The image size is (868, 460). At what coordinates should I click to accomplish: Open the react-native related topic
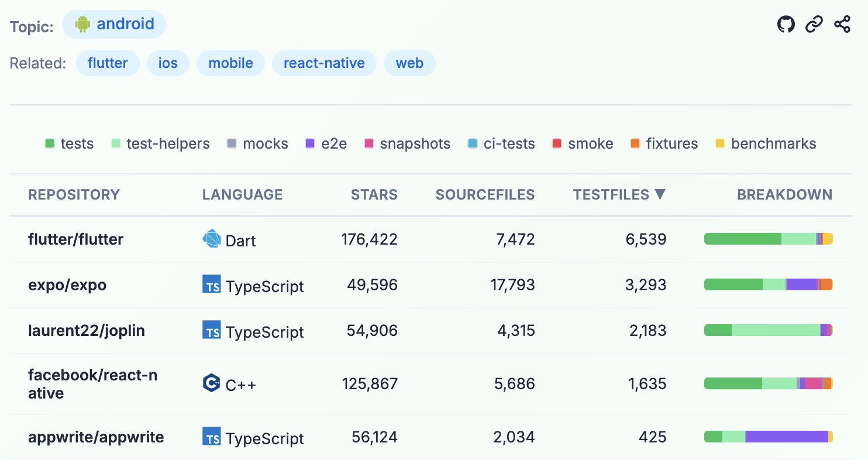click(x=324, y=63)
